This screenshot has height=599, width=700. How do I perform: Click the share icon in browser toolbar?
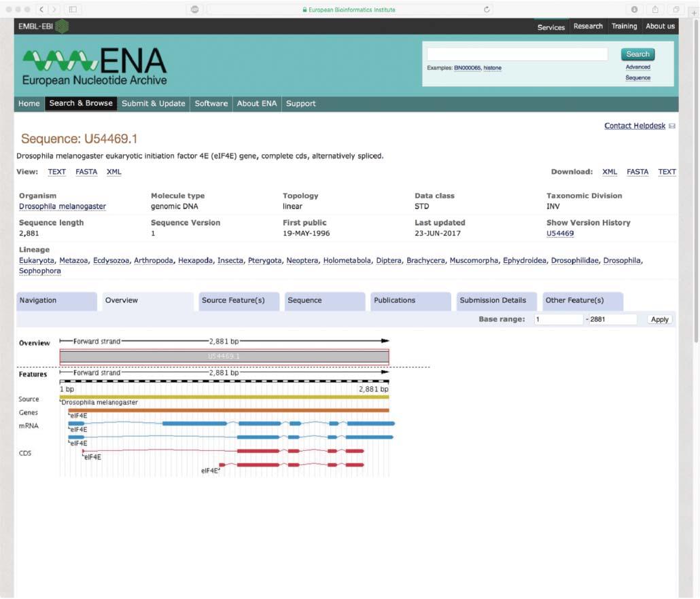pyautogui.click(x=655, y=9)
